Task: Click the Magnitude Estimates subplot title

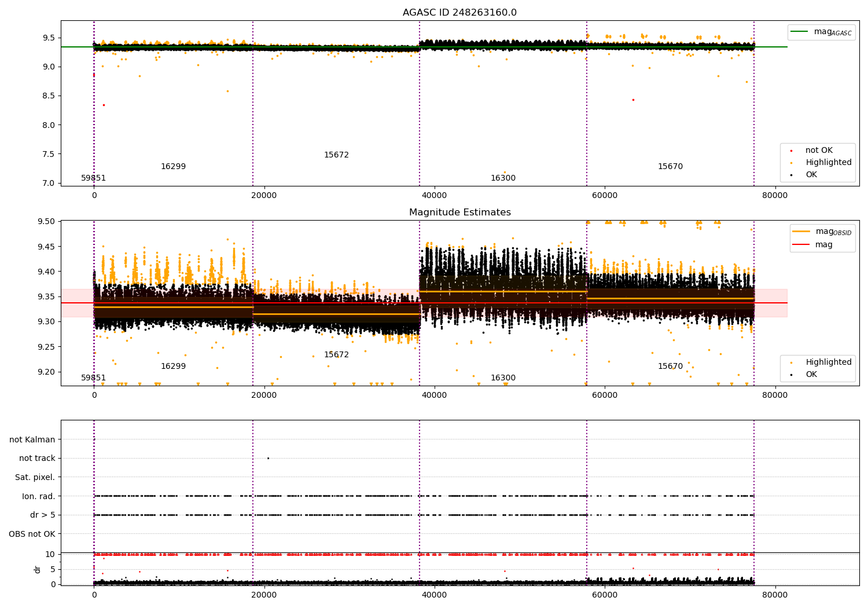Action: pos(459,213)
